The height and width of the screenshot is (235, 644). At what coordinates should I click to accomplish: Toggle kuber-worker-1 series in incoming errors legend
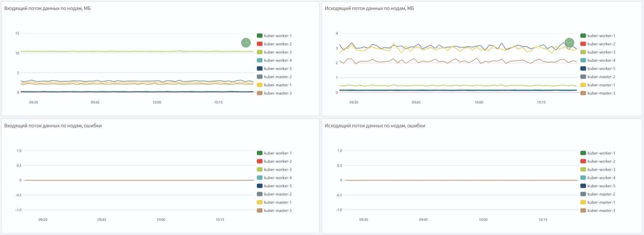(x=278, y=153)
